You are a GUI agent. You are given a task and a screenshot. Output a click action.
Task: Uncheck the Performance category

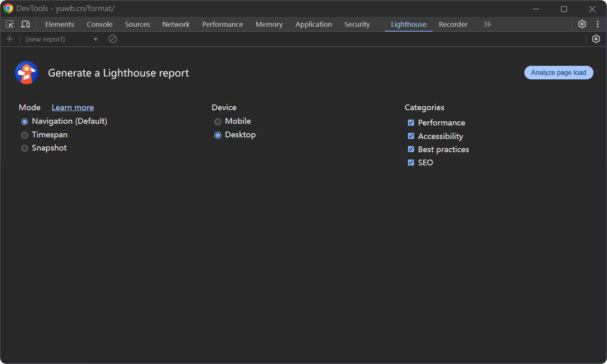pos(411,123)
